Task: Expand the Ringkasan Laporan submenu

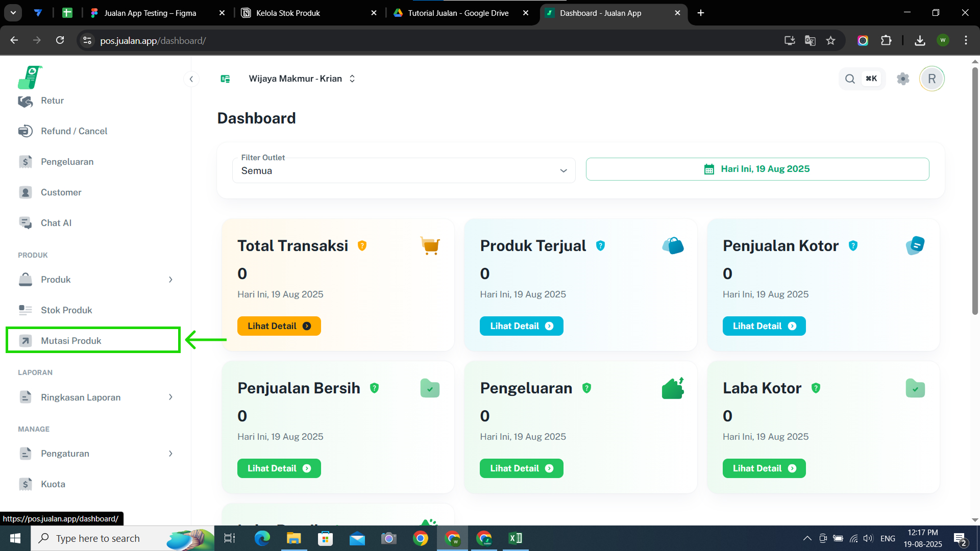Action: click(x=170, y=397)
